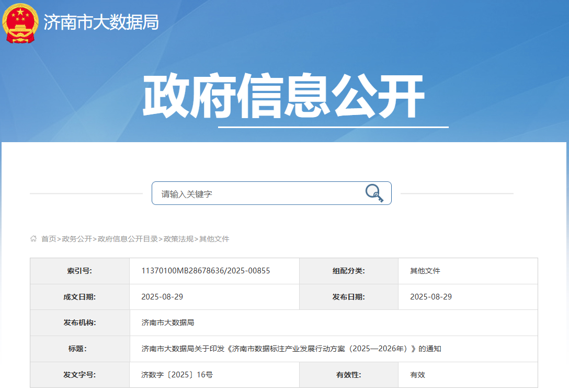Click the 发布日期 date value
The image size is (569, 392).
(x=431, y=297)
